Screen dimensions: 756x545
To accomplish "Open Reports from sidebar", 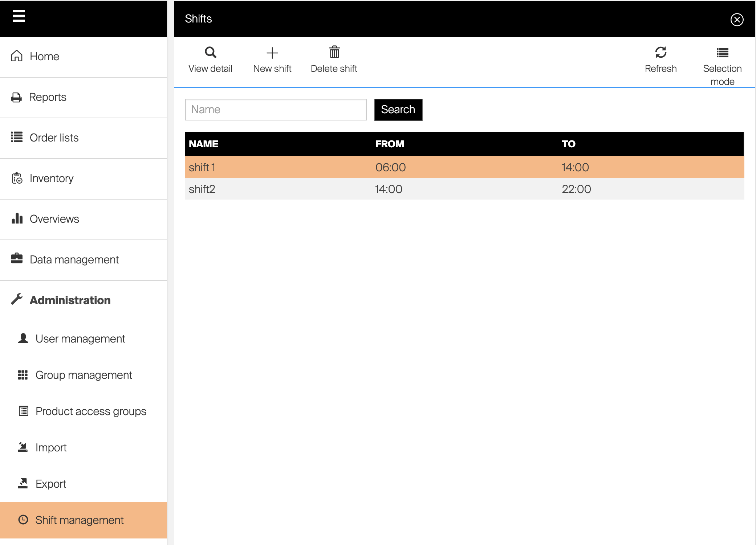I will [x=47, y=97].
